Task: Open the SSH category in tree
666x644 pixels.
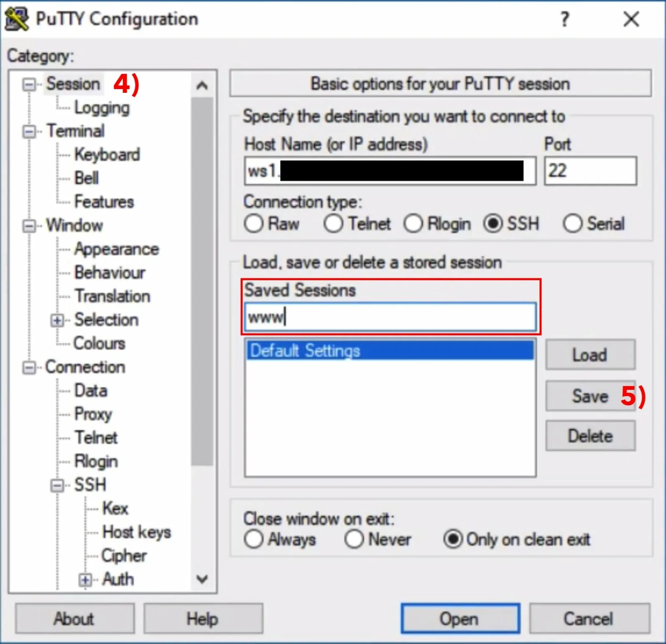Action: point(90,485)
